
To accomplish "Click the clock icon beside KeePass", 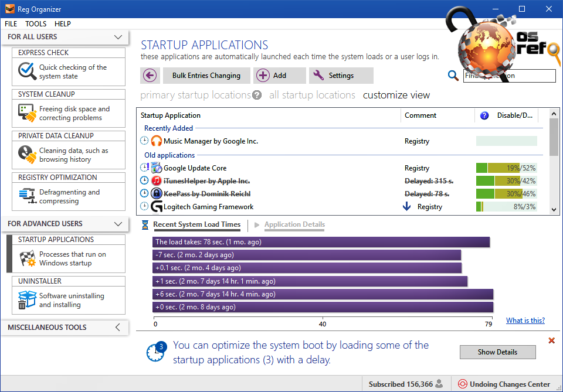I will 144,193.
